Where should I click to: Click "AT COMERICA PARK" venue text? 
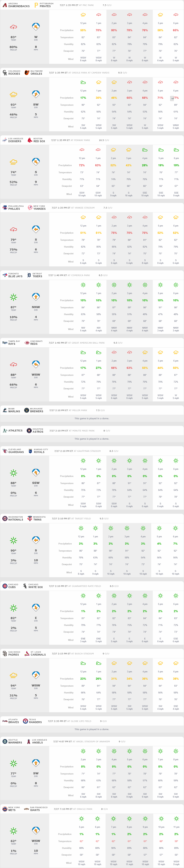[79, 275]
